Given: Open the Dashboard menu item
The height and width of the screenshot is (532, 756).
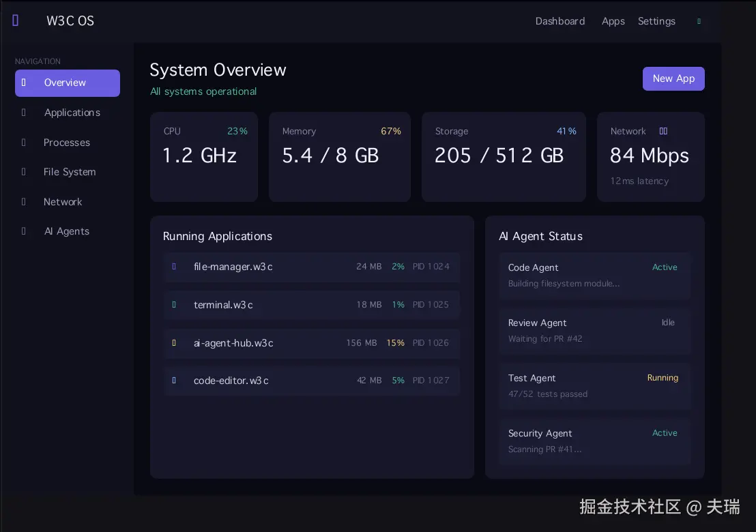Looking at the screenshot, I should pyautogui.click(x=560, y=21).
